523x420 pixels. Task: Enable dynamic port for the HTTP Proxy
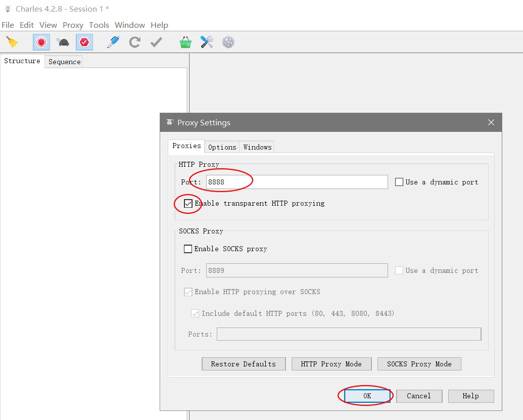coord(399,182)
